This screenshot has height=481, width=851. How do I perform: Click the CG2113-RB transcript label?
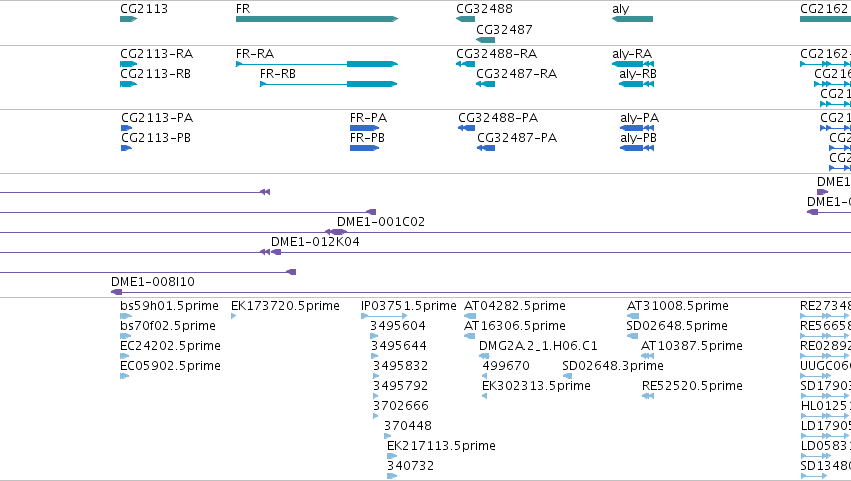155,74
